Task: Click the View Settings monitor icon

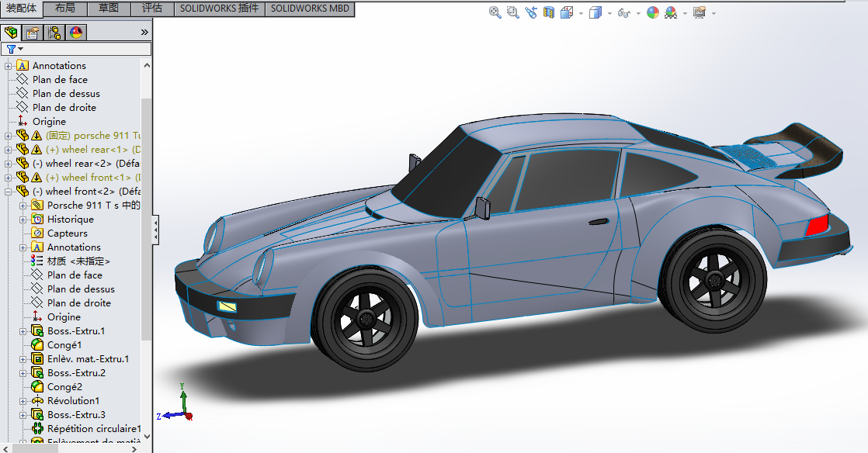Action: coord(700,12)
